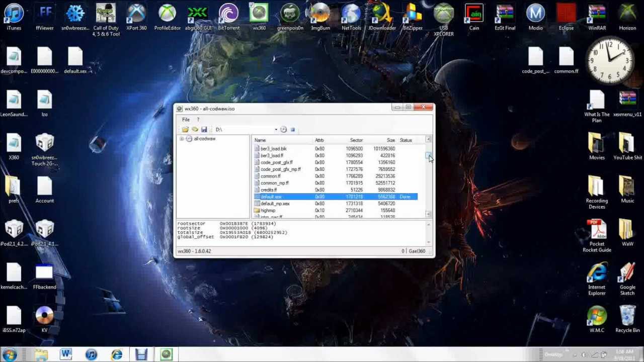The image size is (644, 362).
Task: Open greenpois0n desktop icon
Action: 290,17
